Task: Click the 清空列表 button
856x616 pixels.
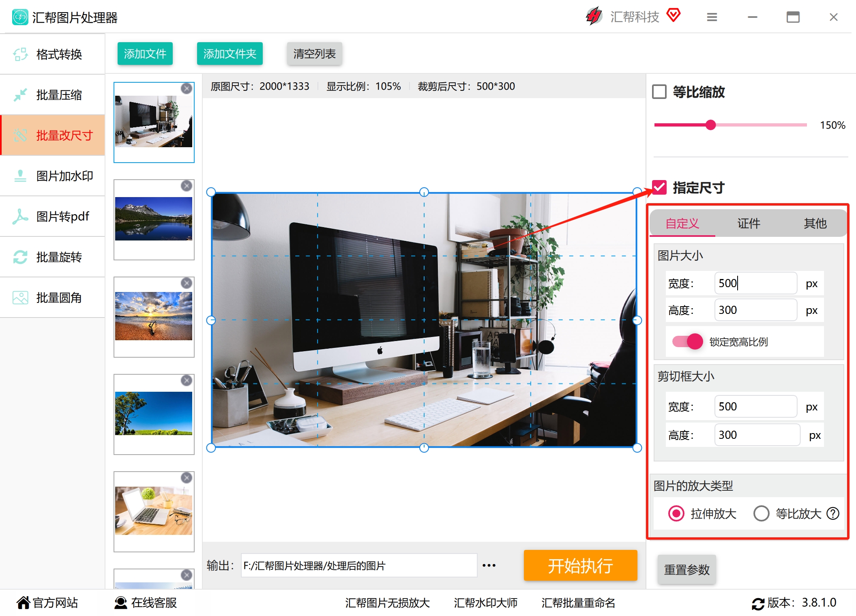Action: [x=315, y=54]
